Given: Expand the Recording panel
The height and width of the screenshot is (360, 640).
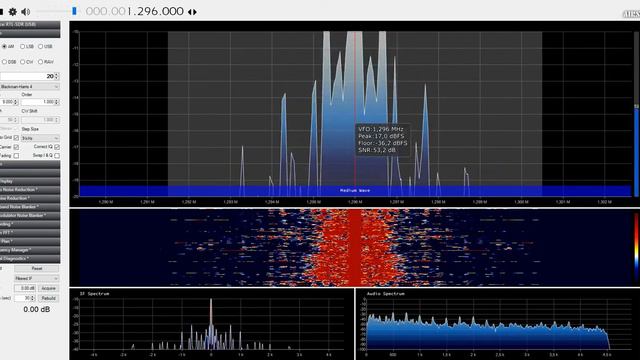Looking at the screenshot, I should 30,224.
